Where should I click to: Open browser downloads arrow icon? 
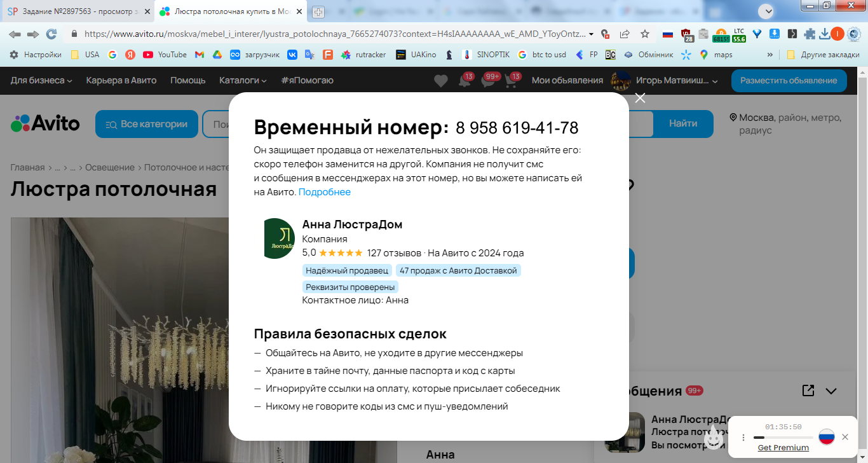tap(825, 34)
